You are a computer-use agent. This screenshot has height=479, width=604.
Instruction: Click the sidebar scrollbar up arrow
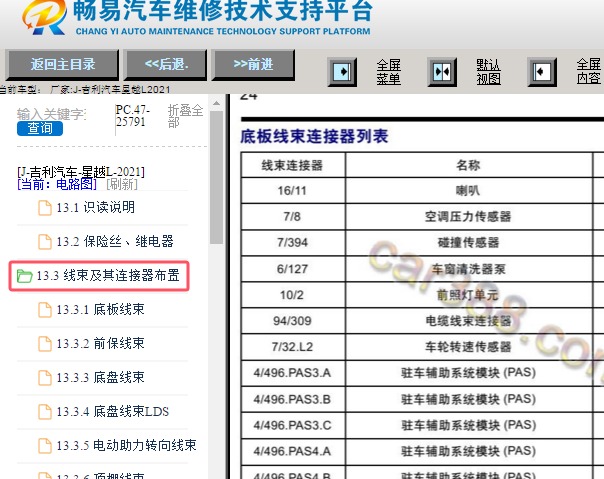(x=216, y=103)
